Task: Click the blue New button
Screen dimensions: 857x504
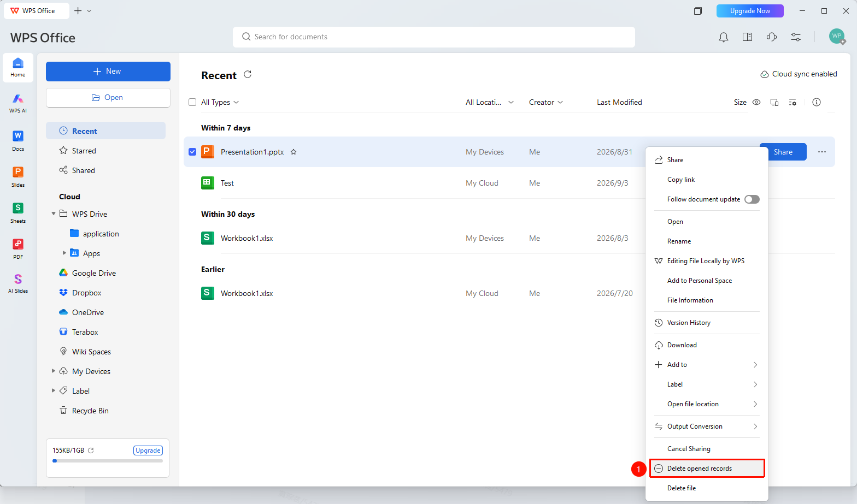Action: point(108,72)
